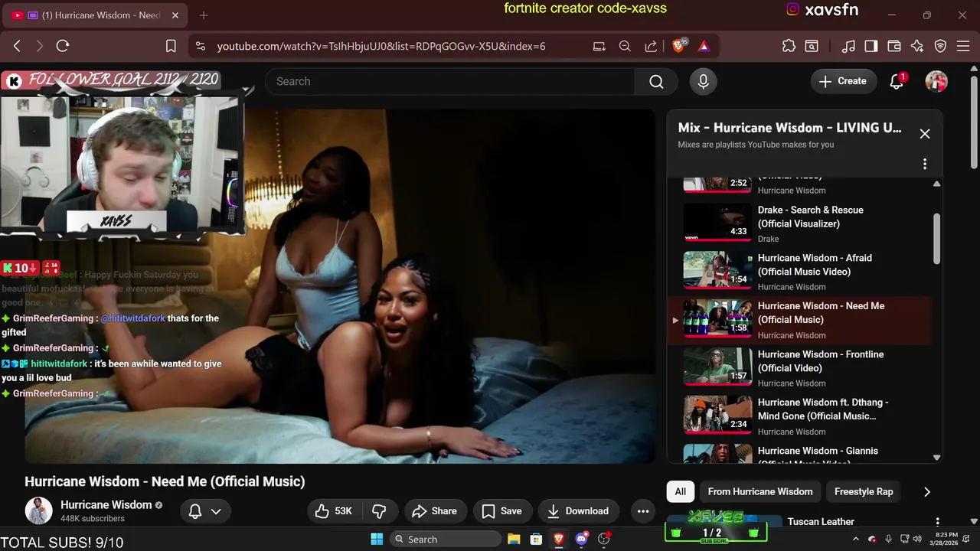Open Discord from taskbar

582,539
